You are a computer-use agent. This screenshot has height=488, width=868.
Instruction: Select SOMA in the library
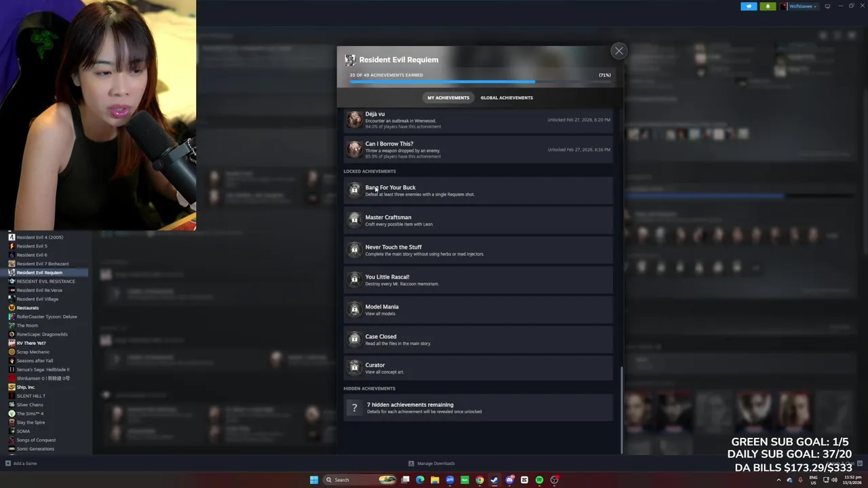coord(23,431)
